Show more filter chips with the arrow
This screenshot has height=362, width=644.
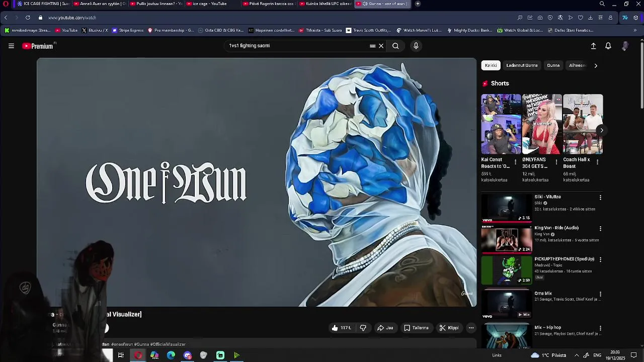(596, 65)
